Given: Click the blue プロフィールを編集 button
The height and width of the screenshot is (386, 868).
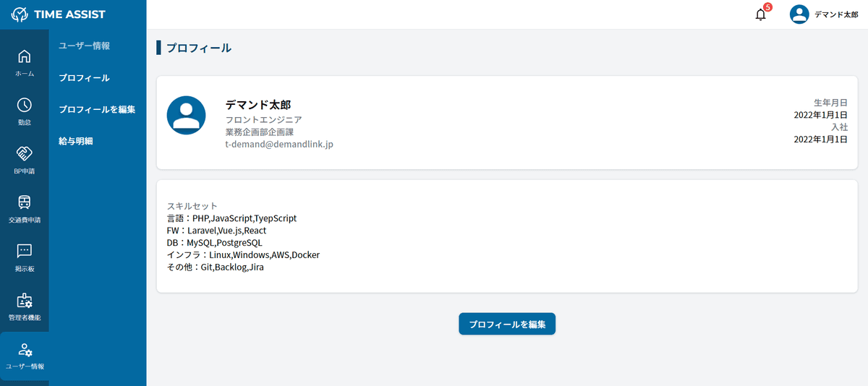Looking at the screenshot, I should coord(507,324).
